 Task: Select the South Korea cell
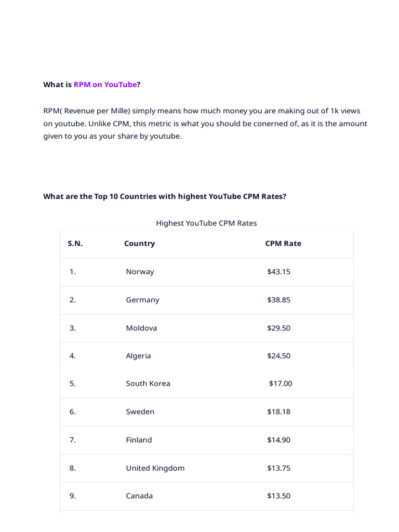pos(148,383)
